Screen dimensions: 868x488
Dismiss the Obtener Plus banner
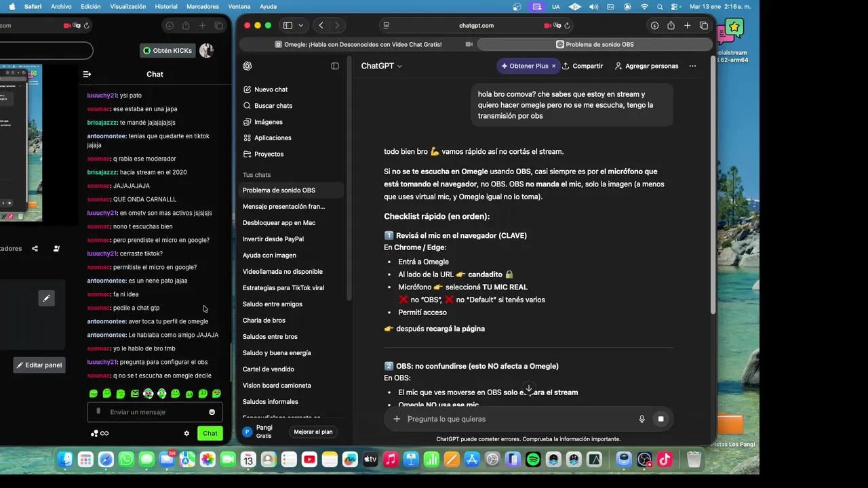[x=553, y=66]
